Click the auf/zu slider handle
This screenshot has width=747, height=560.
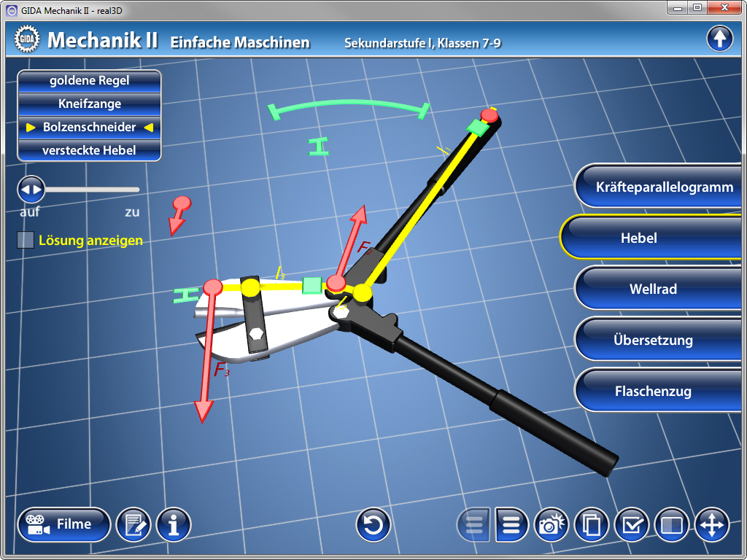31,190
